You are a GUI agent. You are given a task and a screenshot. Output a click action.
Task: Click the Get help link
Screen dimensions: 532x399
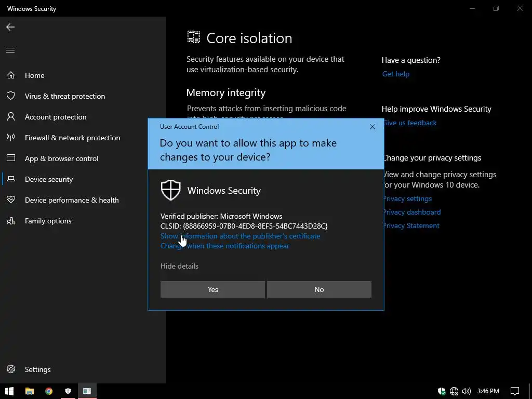395,74
